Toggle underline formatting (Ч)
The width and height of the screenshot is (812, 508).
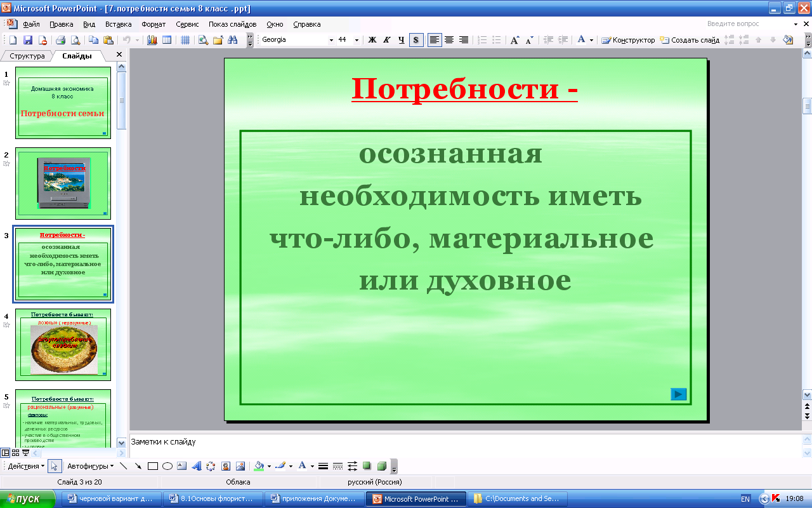point(402,40)
